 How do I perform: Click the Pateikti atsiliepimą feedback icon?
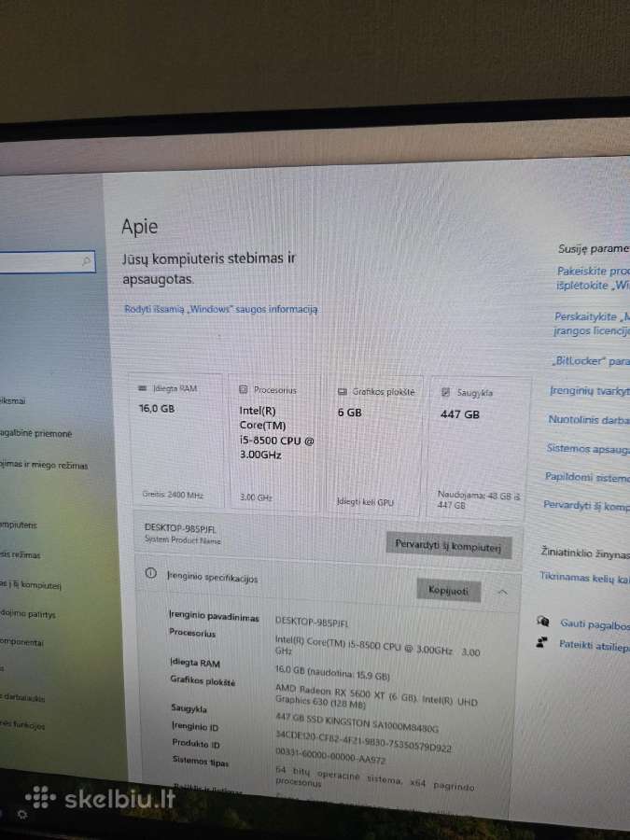pyautogui.click(x=542, y=642)
